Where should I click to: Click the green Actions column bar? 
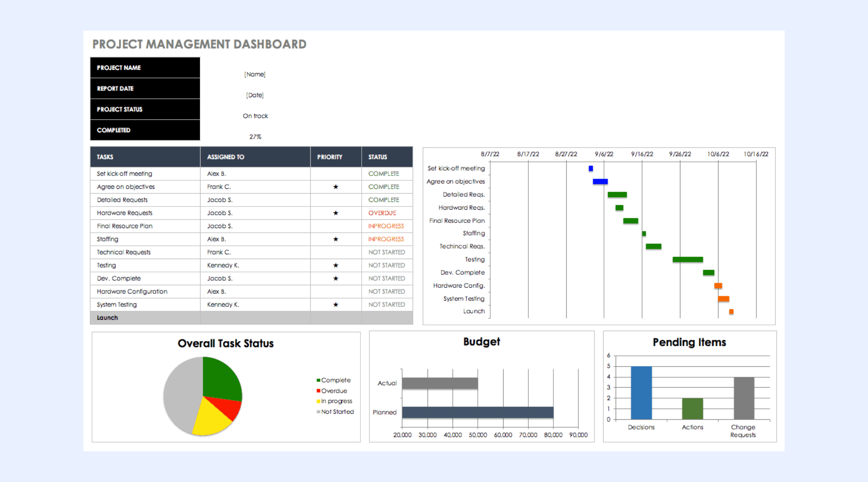coord(692,409)
